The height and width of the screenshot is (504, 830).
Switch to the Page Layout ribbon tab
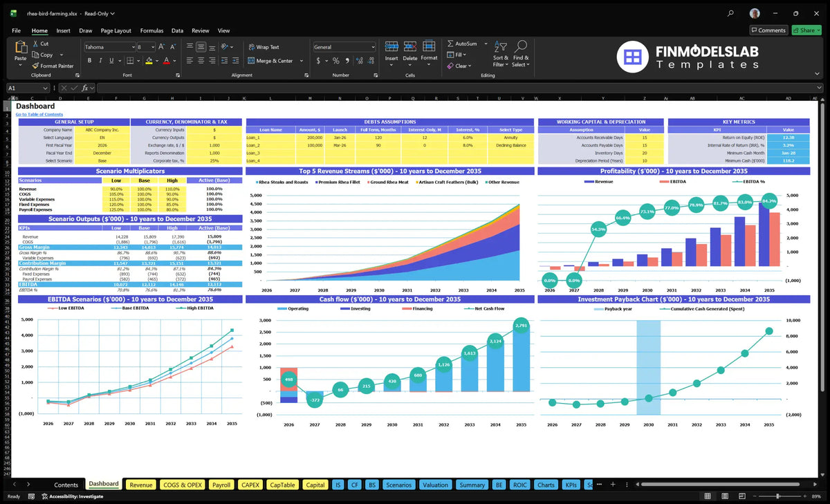coord(116,30)
